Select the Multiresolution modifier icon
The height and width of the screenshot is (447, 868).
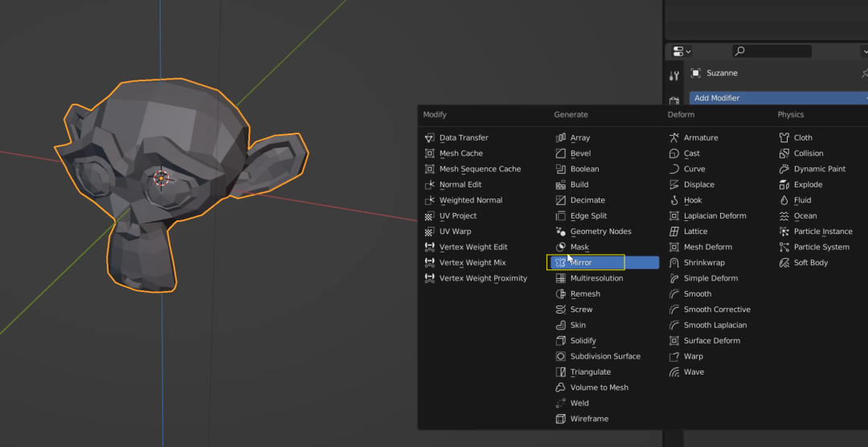(561, 278)
